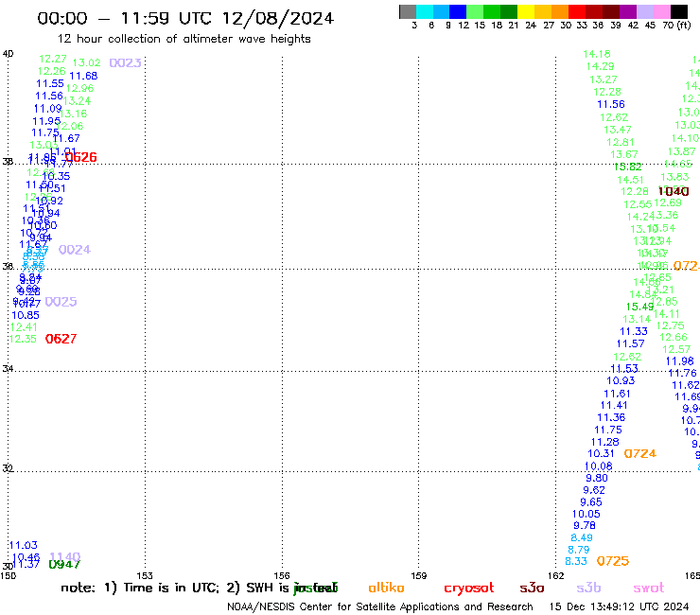The width and height of the screenshot is (700, 615).
Task: Click the wave height value 8.79
Action: [x=579, y=550]
